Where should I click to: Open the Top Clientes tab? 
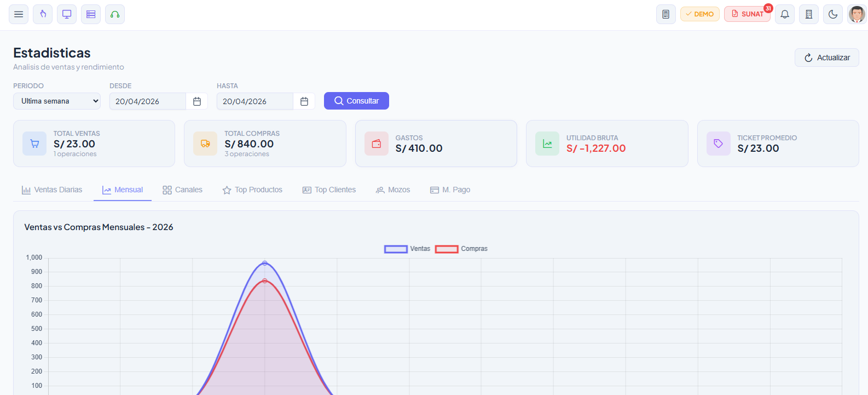coord(329,190)
